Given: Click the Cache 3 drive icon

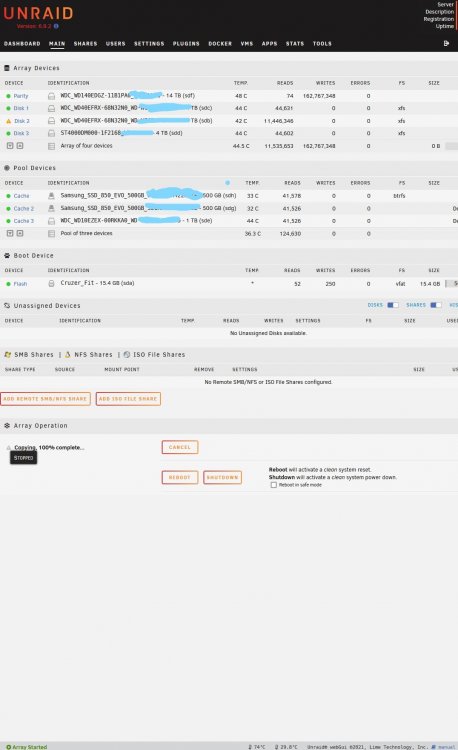Looking at the screenshot, I should click(x=51, y=221).
